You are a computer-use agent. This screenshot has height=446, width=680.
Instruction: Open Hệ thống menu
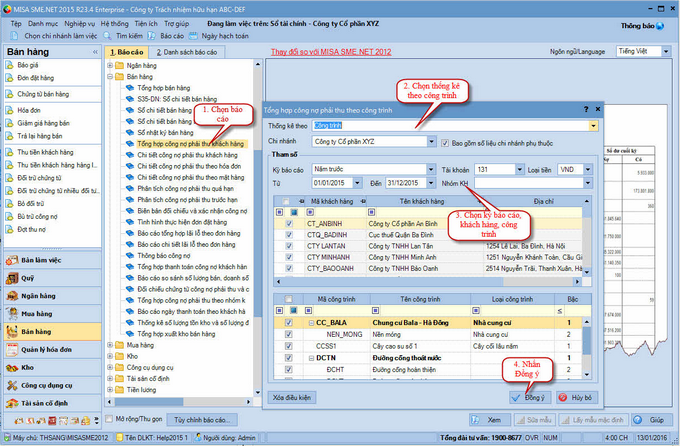[114, 24]
